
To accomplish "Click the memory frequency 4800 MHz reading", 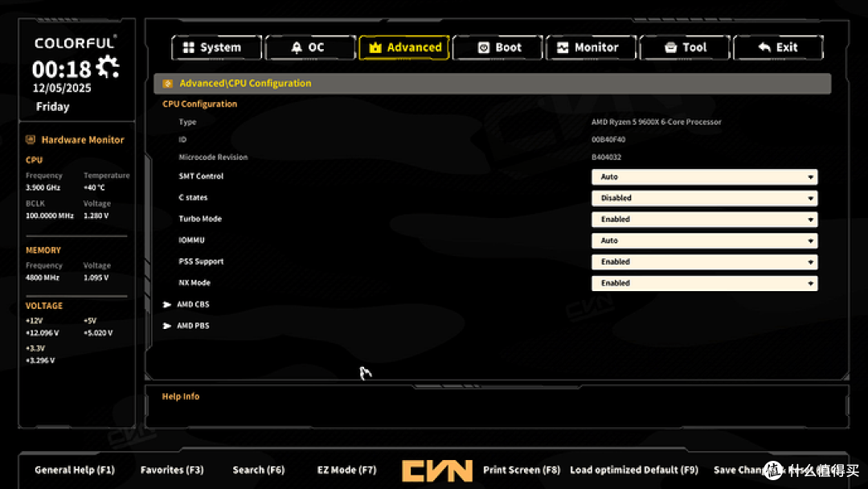I will (x=42, y=278).
